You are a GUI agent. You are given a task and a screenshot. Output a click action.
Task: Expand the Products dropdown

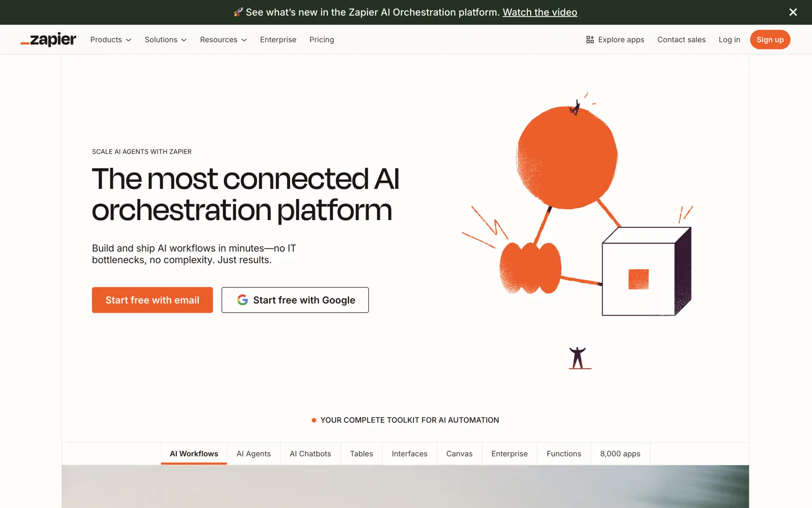pyautogui.click(x=110, y=39)
